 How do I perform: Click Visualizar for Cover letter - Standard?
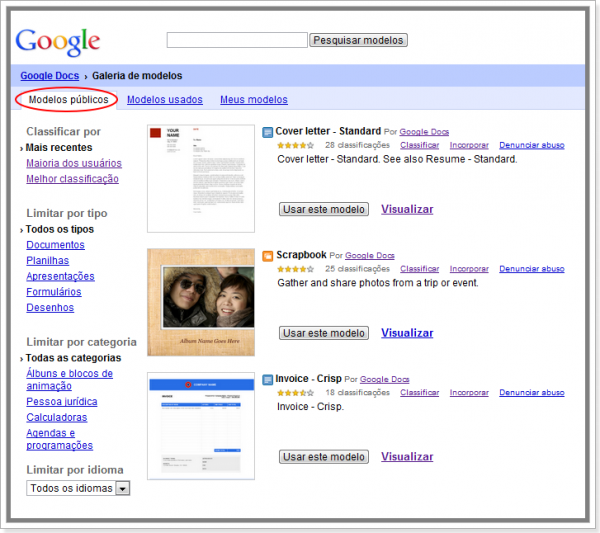(407, 209)
